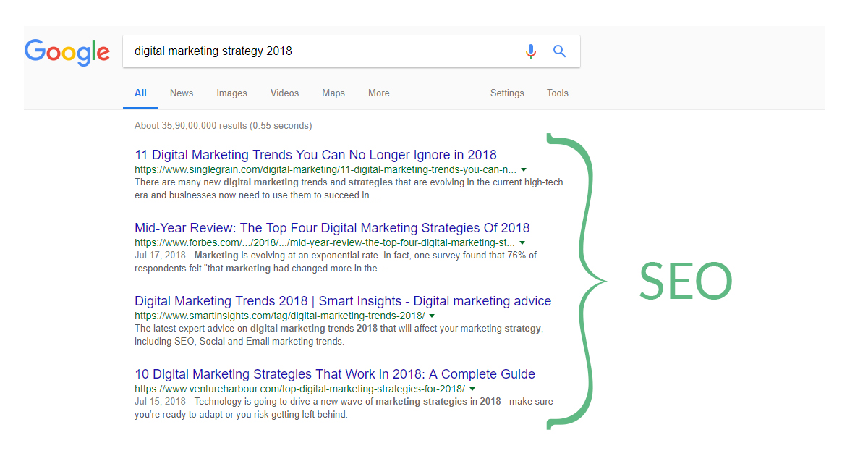Click the microphone icon for voice search
Screen dimensions: 868x456
click(531, 51)
